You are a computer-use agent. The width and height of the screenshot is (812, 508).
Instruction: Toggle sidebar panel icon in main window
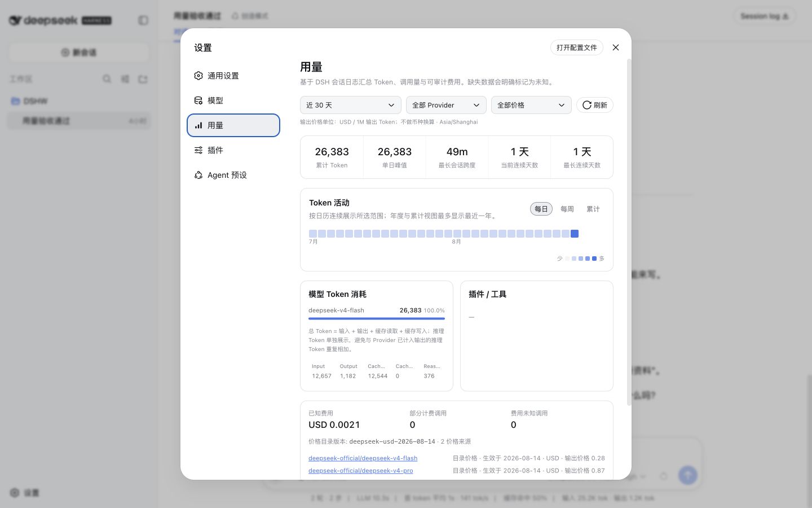click(143, 20)
